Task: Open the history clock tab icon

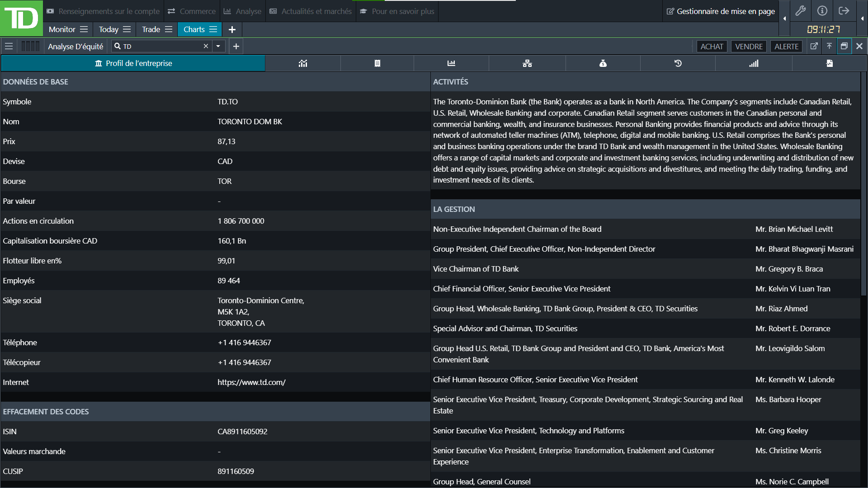Action: coord(678,63)
